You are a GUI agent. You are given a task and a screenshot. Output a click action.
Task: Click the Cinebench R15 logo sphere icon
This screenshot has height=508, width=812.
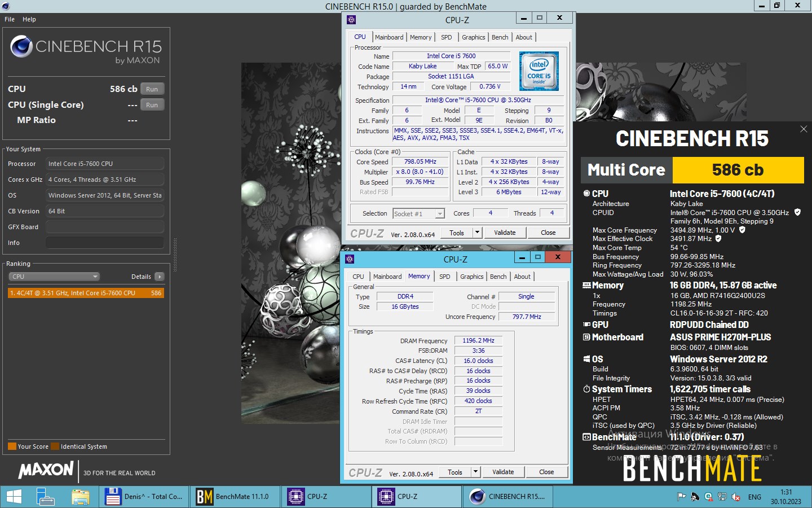point(21,46)
